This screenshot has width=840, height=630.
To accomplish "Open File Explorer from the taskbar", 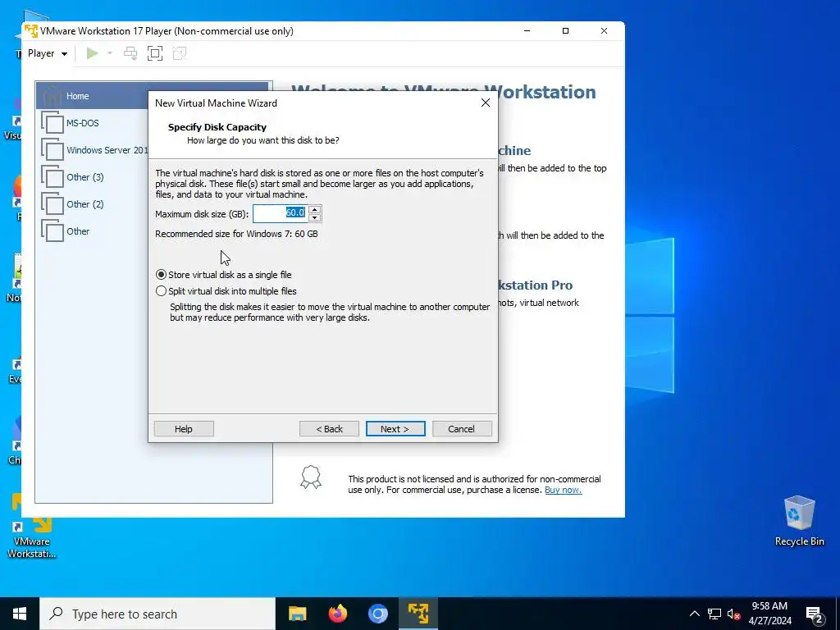I will [297, 614].
